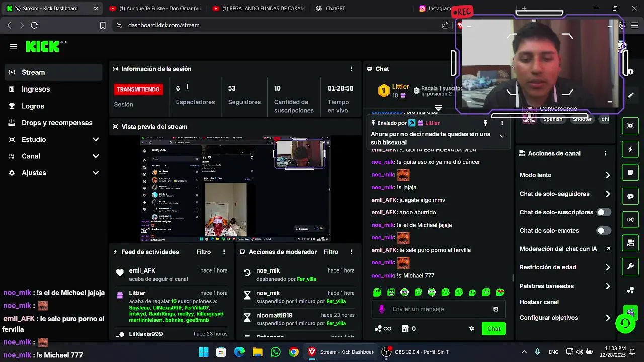Click Hostear canal
The width and height of the screenshot is (644, 362).
pyautogui.click(x=539, y=302)
